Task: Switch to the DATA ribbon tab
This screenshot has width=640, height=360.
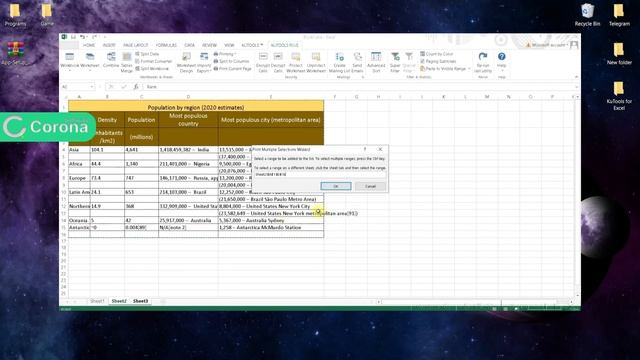Action: coord(189,45)
